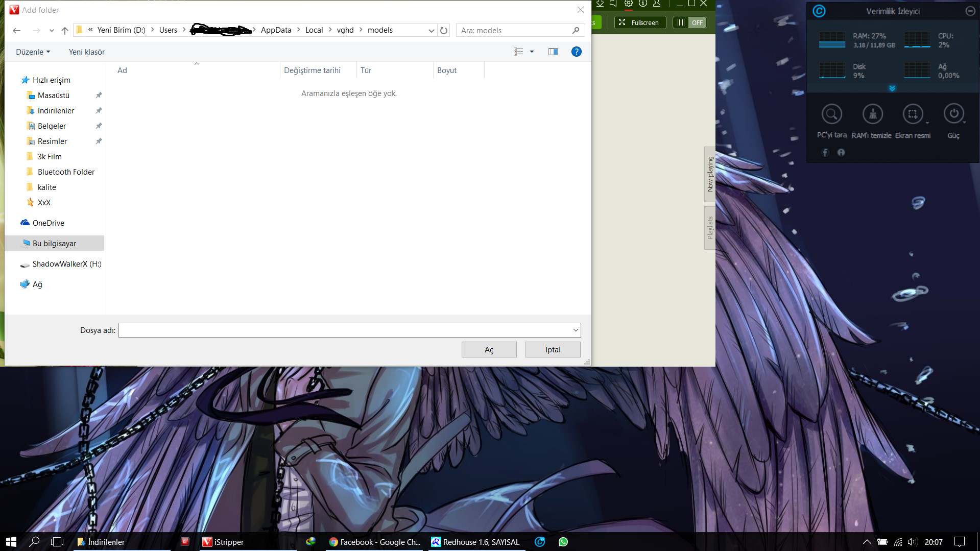The image size is (980, 551).
Task: Open the Düzenle menu
Action: 33,52
